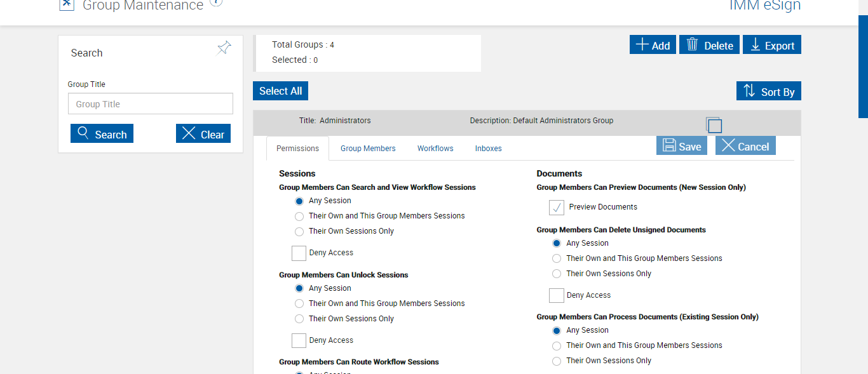Save the group permission changes

pos(682,146)
